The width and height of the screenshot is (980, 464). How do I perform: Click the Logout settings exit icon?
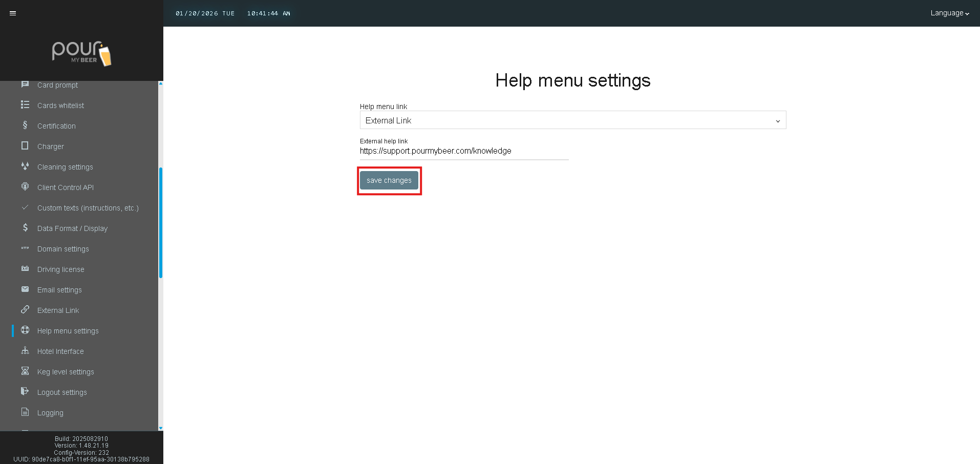click(x=25, y=392)
